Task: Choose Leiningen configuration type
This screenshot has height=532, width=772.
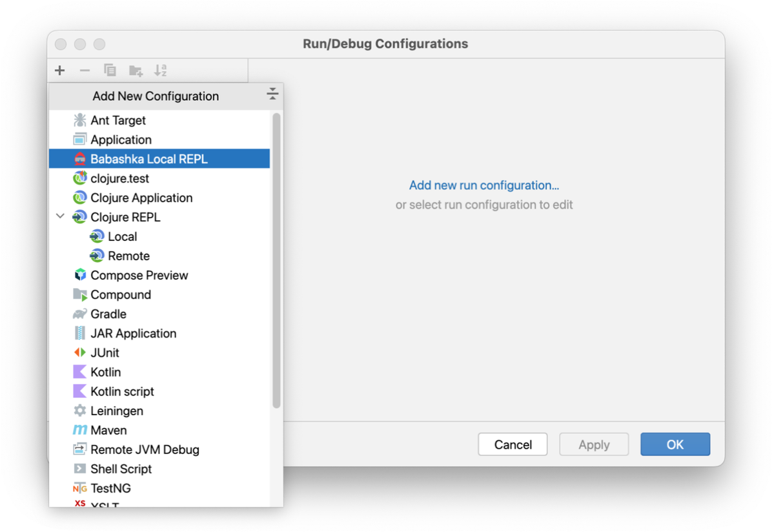Action: (159, 411)
